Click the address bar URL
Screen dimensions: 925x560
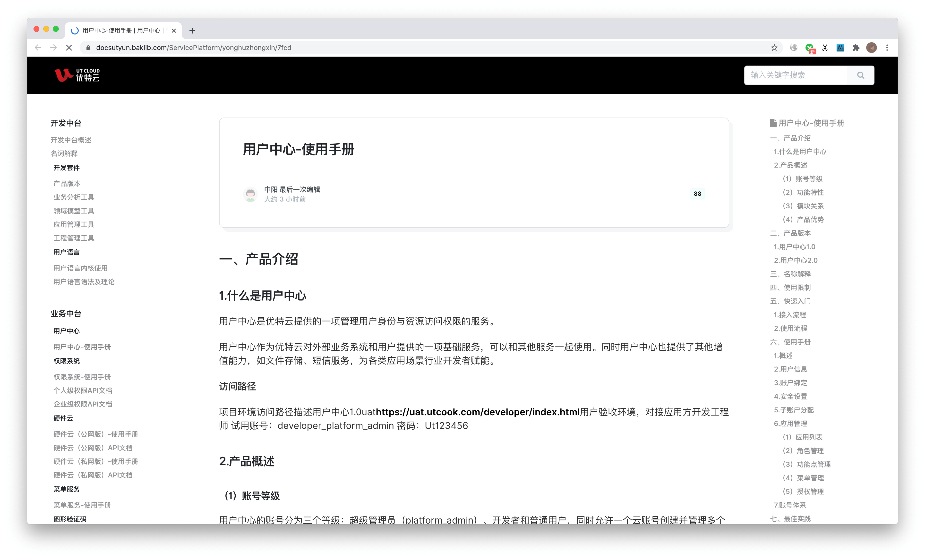pyautogui.click(x=193, y=48)
